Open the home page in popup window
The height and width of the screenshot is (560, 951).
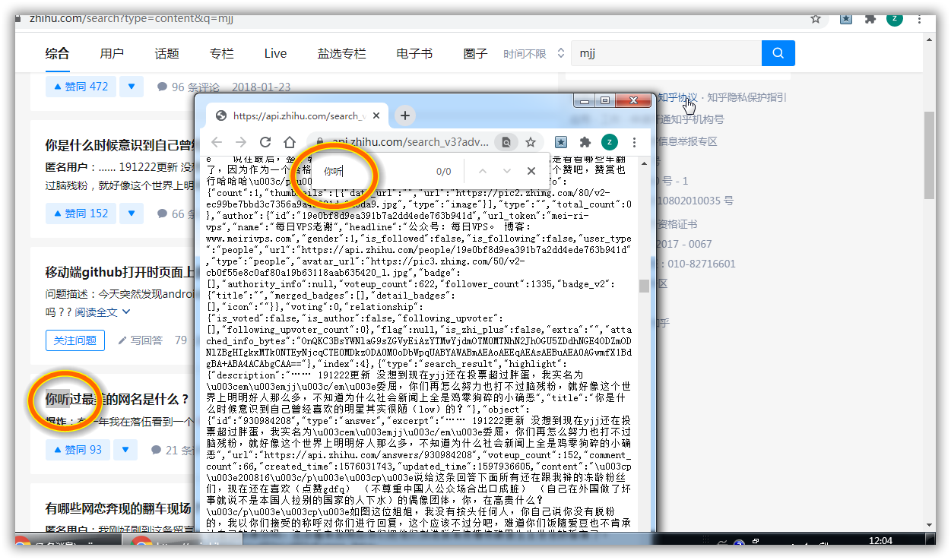290,142
